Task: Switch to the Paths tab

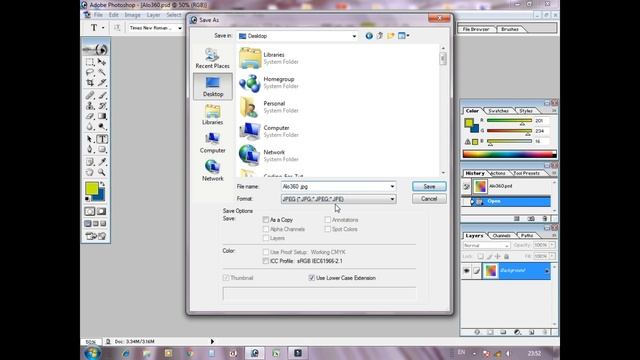Action: point(527,236)
